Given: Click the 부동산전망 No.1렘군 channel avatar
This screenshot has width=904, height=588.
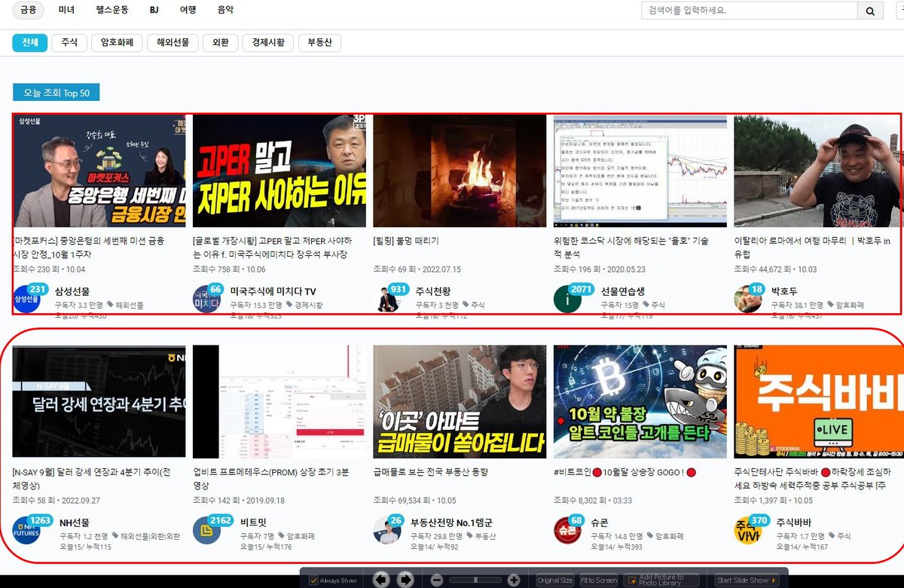Looking at the screenshot, I should (x=387, y=530).
